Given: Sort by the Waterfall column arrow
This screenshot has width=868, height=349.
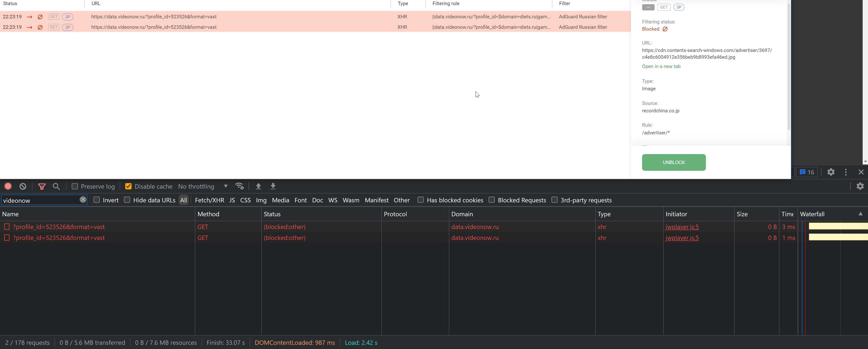Looking at the screenshot, I should pos(860,214).
